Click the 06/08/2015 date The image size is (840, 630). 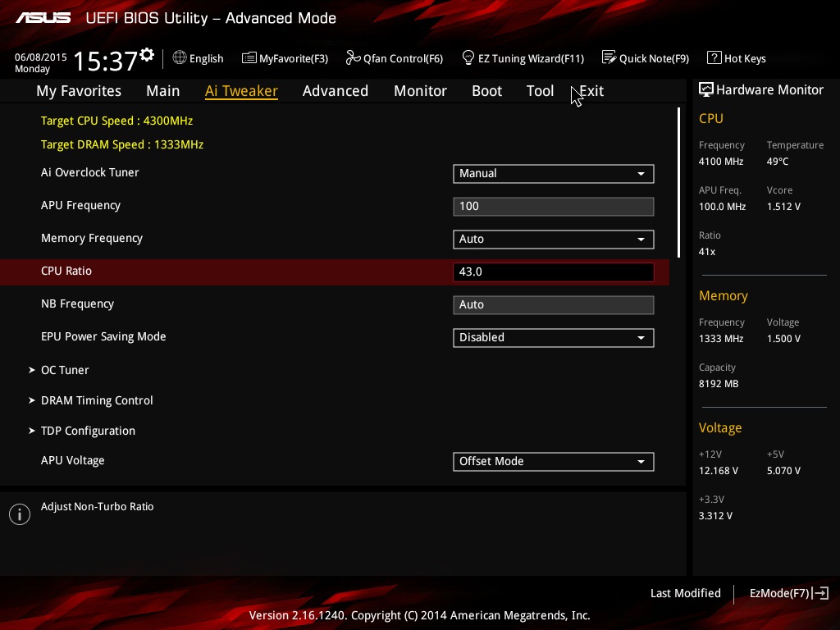pyautogui.click(x=41, y=57)
